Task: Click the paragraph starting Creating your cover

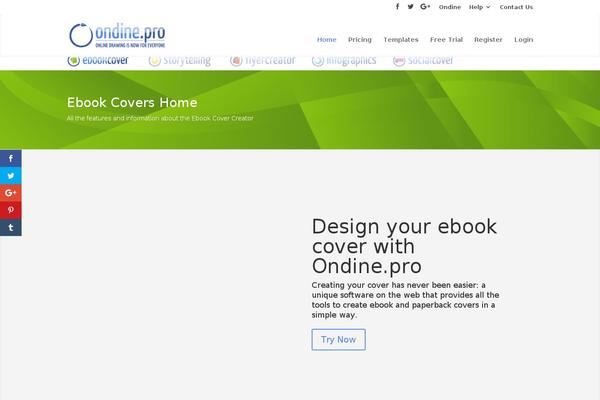Action: point(405,300)
